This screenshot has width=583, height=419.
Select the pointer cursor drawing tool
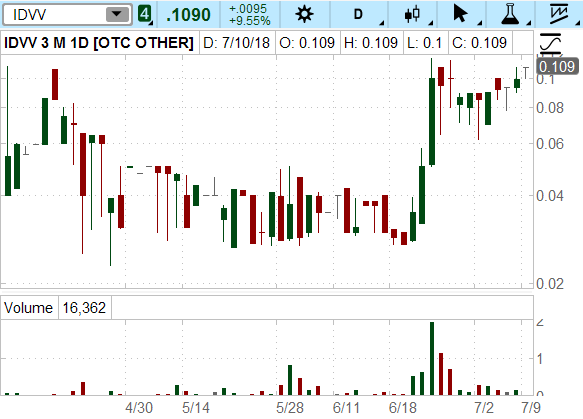(x=460, y=14)
